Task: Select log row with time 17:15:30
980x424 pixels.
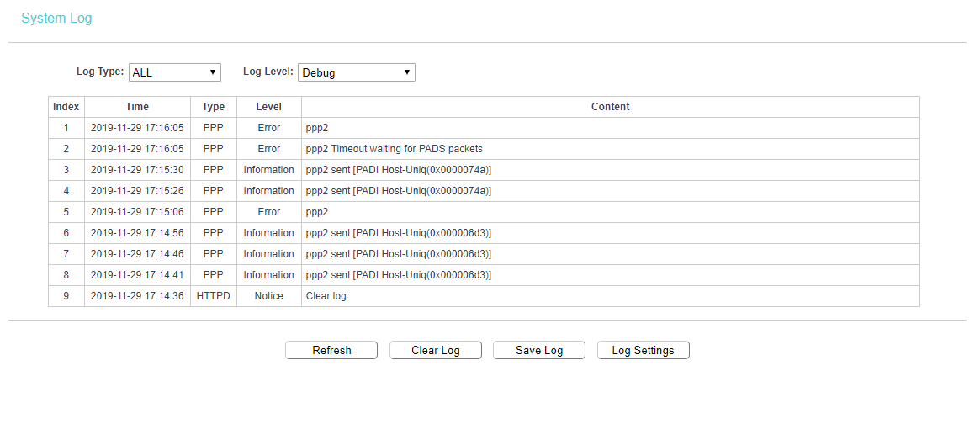Action: (x=137, y=170)
